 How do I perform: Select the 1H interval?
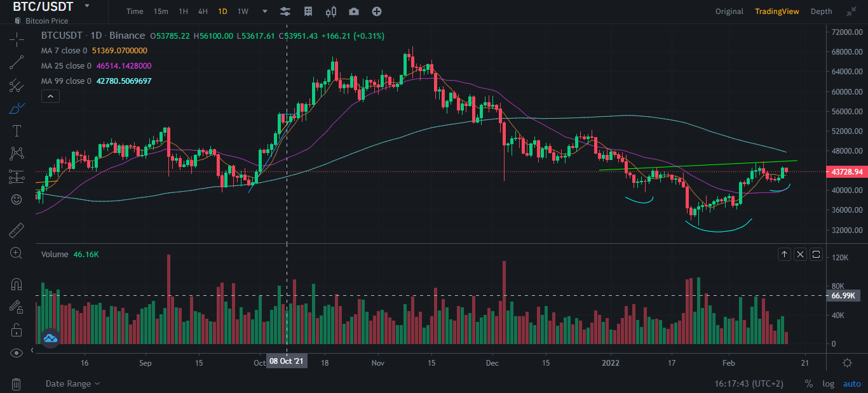183,11
